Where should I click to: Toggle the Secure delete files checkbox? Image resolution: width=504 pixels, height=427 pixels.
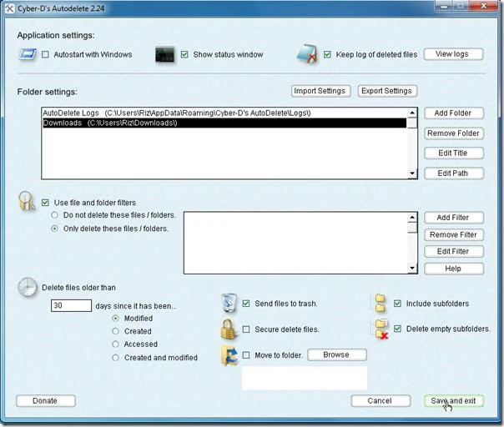pos(246,329)
